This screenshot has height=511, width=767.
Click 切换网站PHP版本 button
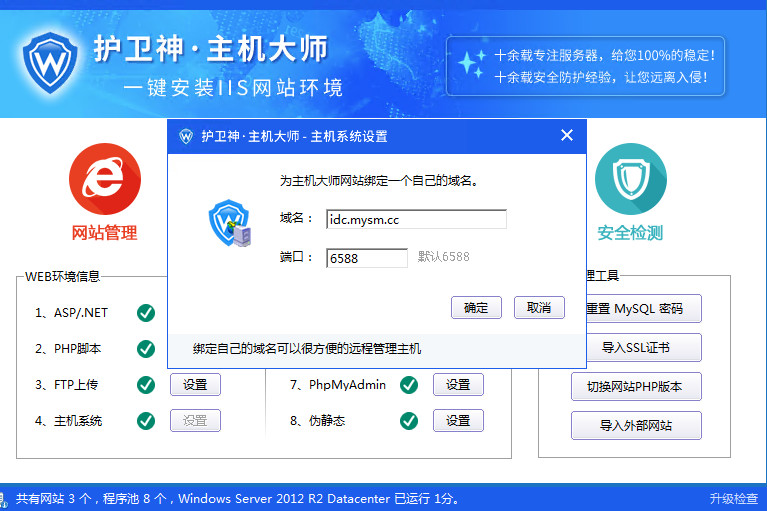[636, 387]
